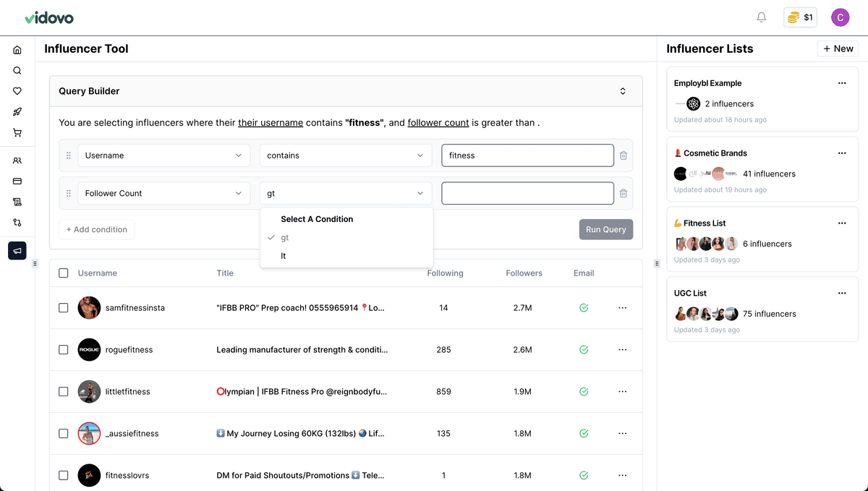Open the coins balance showing $1
The width and height of the screenshot is (868, 491).
click(799, 17)
